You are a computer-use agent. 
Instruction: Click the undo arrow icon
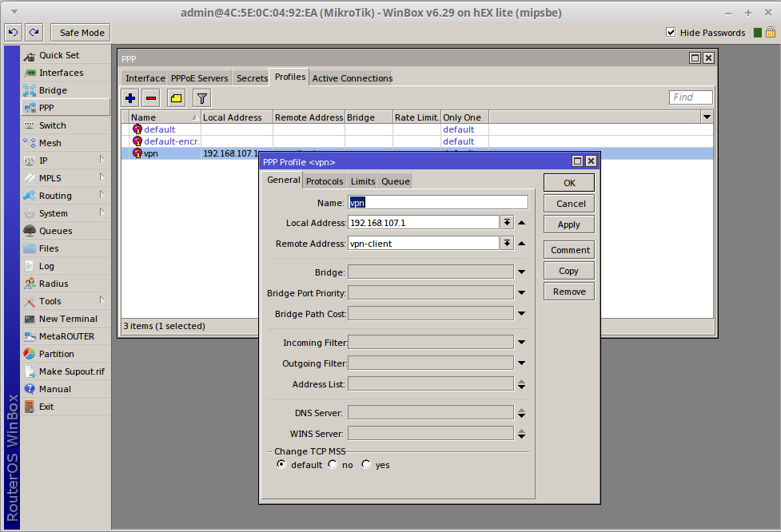click(x=14, y=32)
